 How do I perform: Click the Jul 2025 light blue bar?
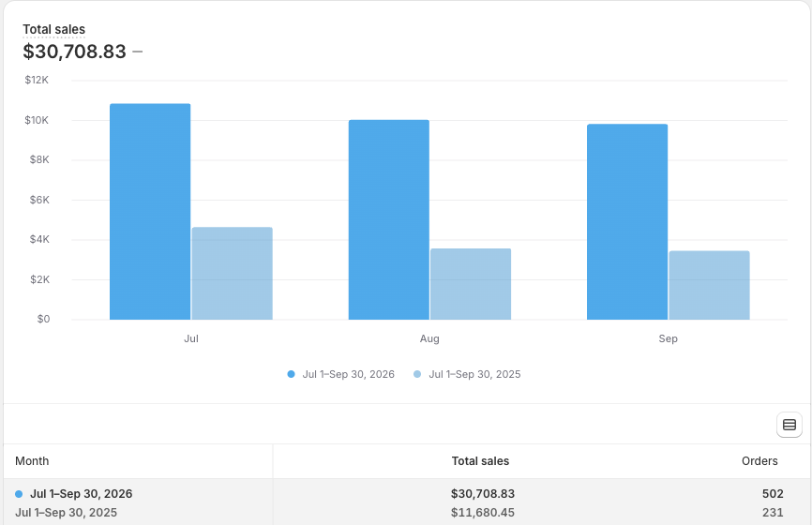tap(232, 274)
